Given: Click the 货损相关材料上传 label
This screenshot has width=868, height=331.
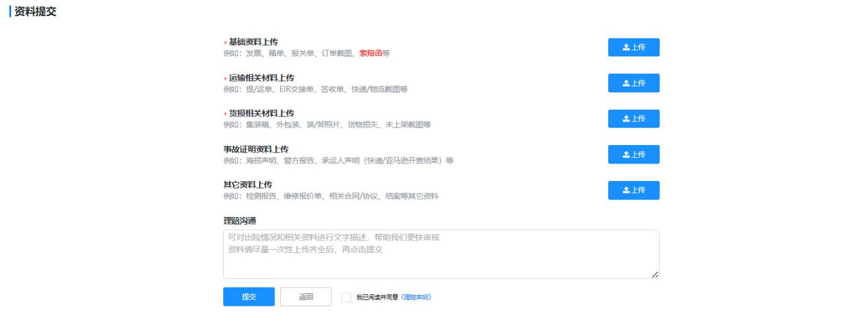Looking at the screenshot, I should pyautogui.click(x=262, y=113).
